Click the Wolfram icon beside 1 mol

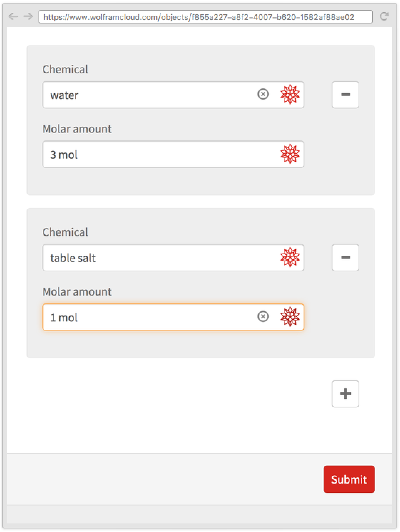(x=290, y=317)
